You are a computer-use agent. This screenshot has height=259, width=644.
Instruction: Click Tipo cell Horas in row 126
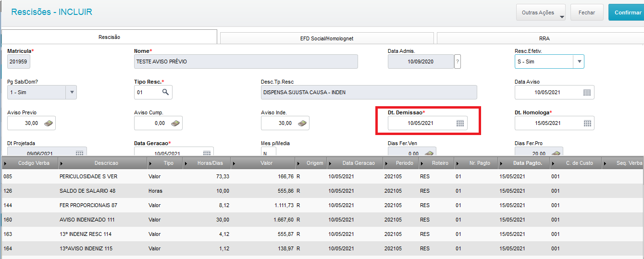coord(155,191)
